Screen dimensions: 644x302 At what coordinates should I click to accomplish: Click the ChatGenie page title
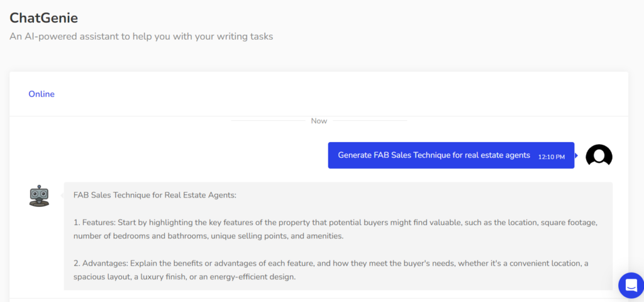pos(43,18)
